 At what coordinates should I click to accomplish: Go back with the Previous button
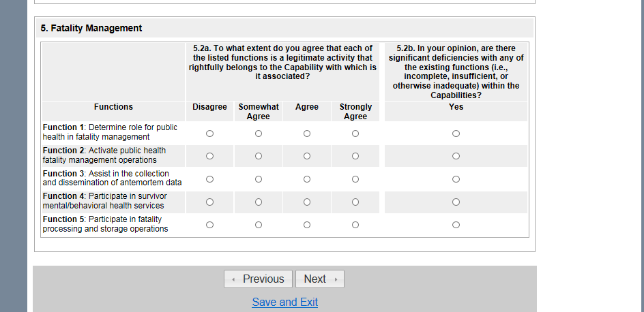[259, 279]
